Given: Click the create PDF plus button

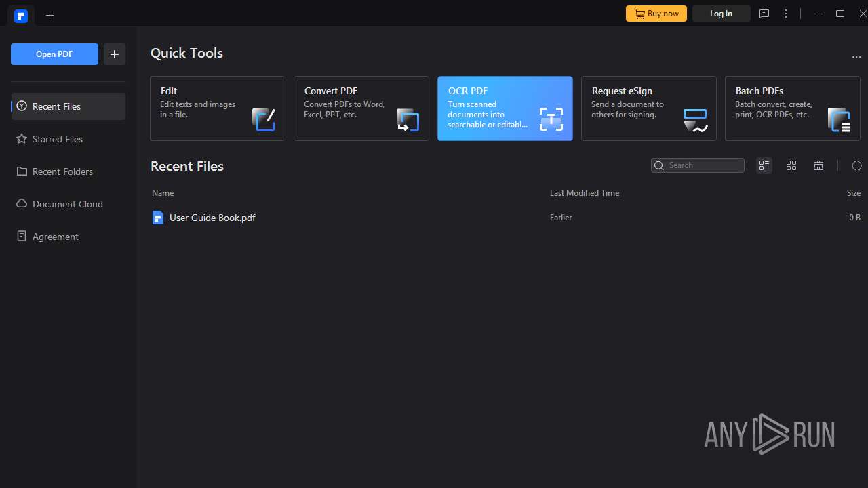Looking at the screenshot, I should coord(115,54).
